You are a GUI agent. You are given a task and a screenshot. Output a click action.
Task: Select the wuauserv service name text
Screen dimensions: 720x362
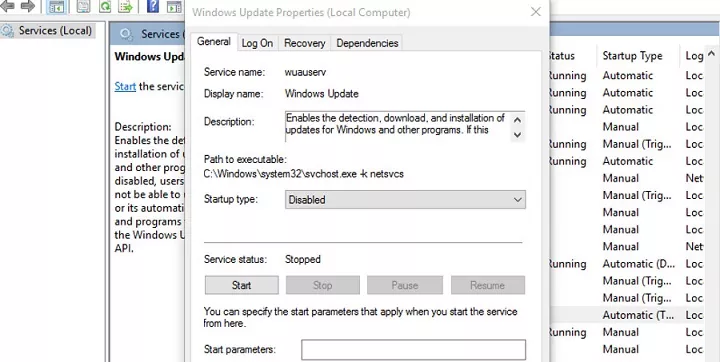[x=305, y=72]
